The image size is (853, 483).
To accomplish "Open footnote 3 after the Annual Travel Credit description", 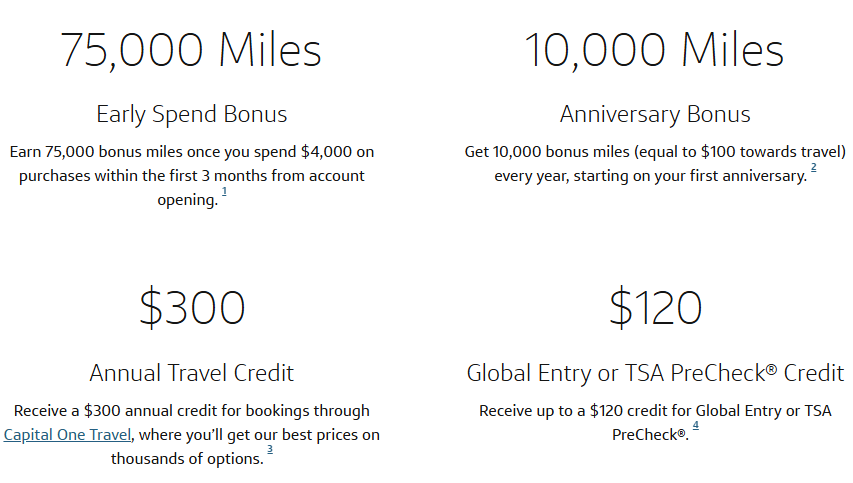I will 270,451.
